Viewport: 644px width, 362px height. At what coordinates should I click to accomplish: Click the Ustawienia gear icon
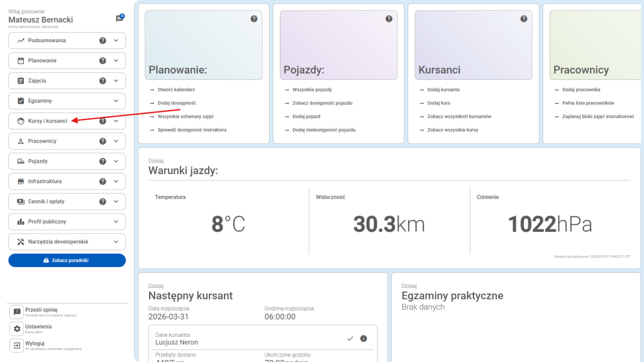[17, 329]
